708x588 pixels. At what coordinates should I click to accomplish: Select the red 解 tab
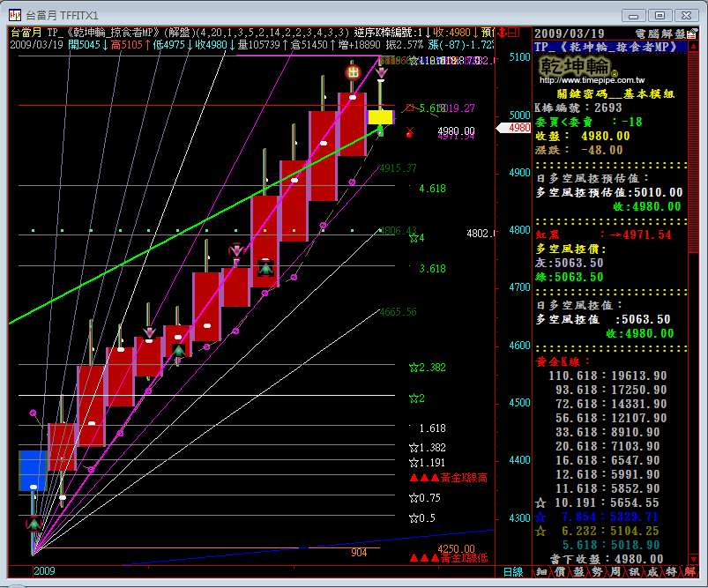(689, 572)
